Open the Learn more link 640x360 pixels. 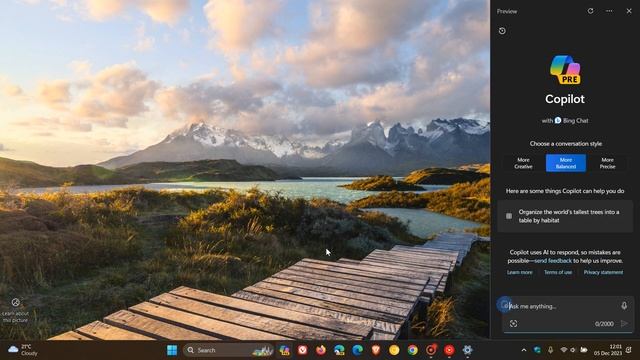click(520, 272)
